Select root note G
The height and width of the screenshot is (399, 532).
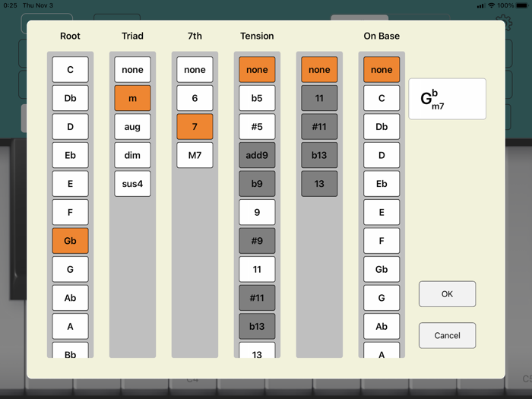pos(70,269)
